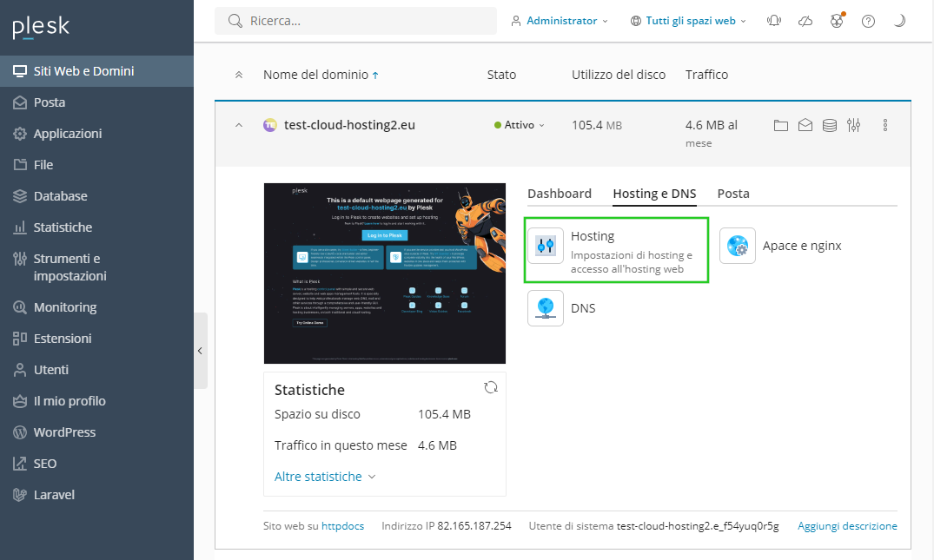Viewport: 934px width, 560px height.
Task: Focus the Ricerca search field
Action: (355, 21)
